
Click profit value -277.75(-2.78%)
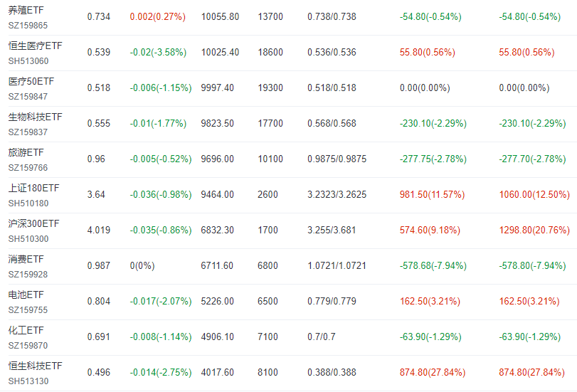433,159
